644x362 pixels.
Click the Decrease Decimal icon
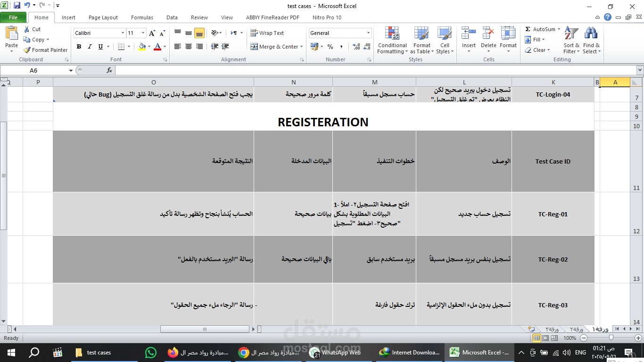pos(367,47)
